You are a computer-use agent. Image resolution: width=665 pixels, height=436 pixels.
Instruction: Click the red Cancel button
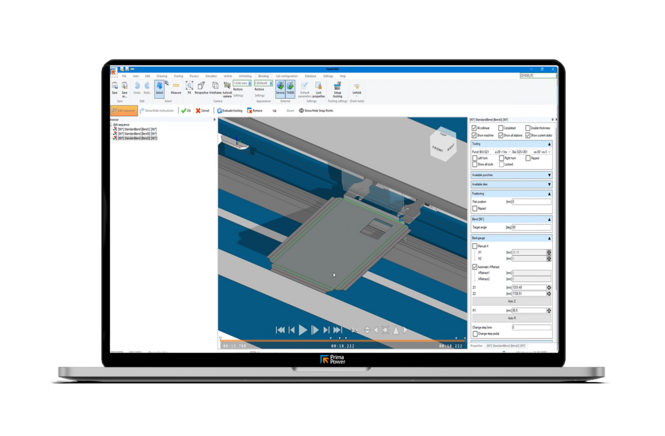point(202,111)
